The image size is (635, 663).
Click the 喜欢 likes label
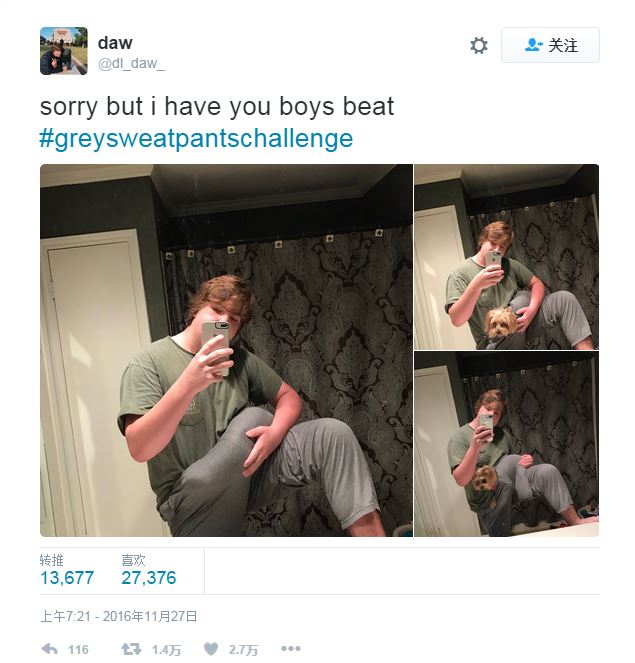(x=133, y=560)
